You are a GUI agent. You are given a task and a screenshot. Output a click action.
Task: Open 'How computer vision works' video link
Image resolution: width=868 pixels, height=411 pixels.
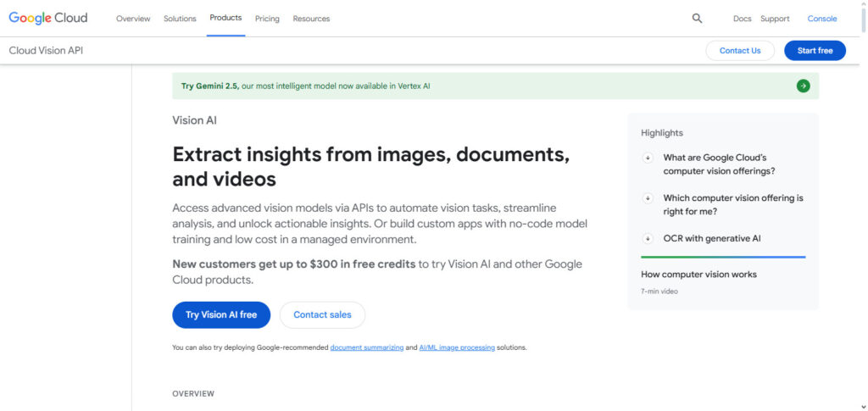[698, 275]
